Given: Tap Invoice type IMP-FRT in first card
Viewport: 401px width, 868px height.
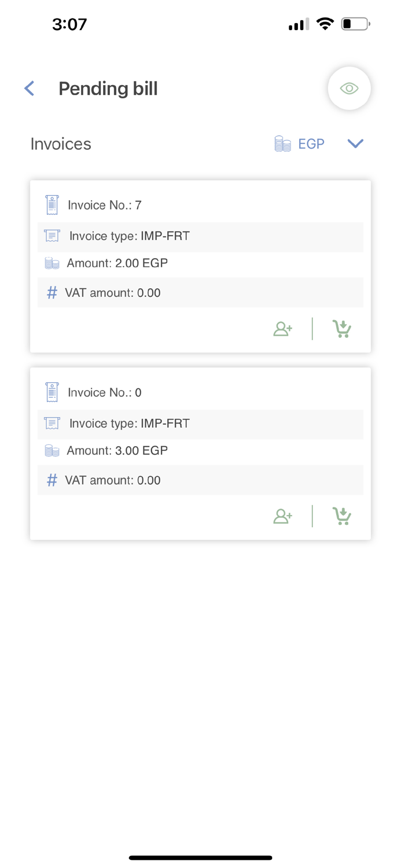Looking at the screenshot, I should click(130, 236).
